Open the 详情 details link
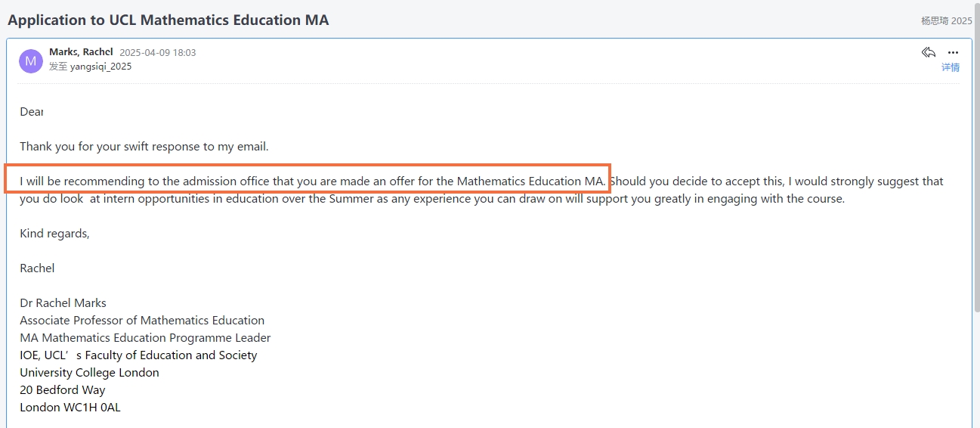 click(951, 67)
